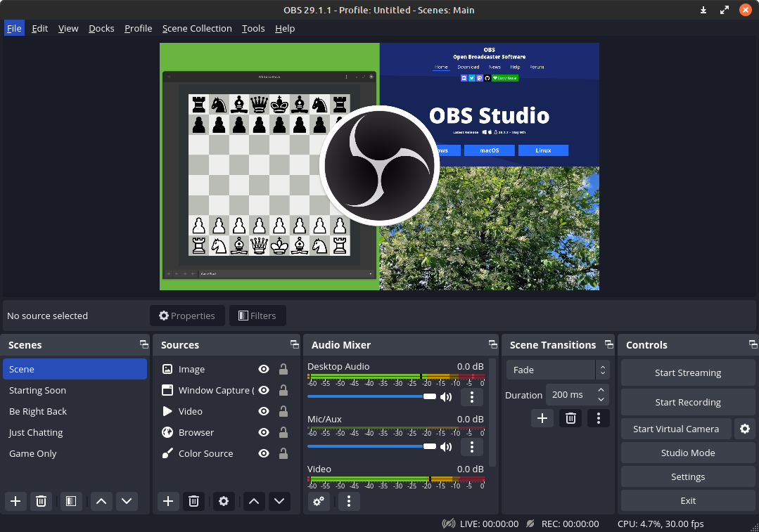The image size is (759, 532).
Task: Click the Start Streaming button
Action: 687,372
